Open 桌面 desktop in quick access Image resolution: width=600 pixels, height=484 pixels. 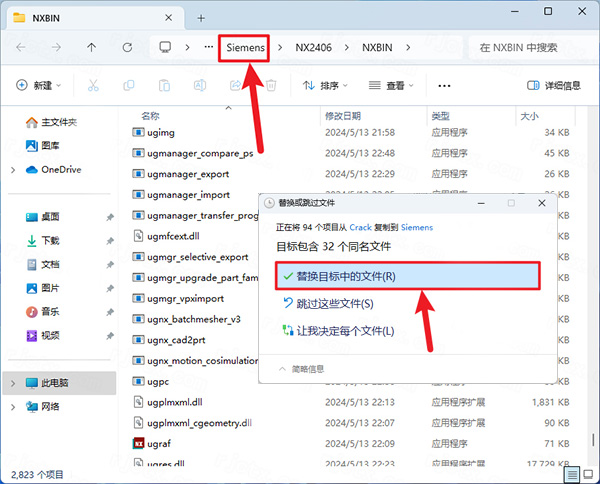click(42, 217)
